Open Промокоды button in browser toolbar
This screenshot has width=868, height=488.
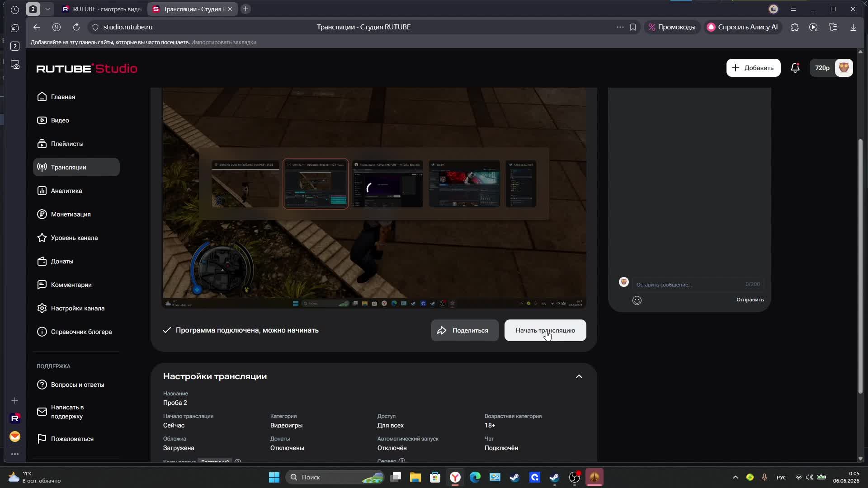672,27
